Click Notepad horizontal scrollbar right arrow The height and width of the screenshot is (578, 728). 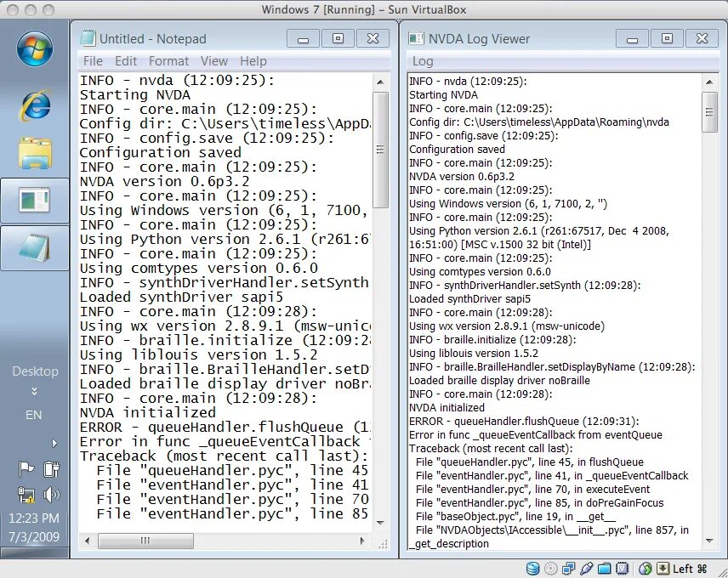pos(362,541)
